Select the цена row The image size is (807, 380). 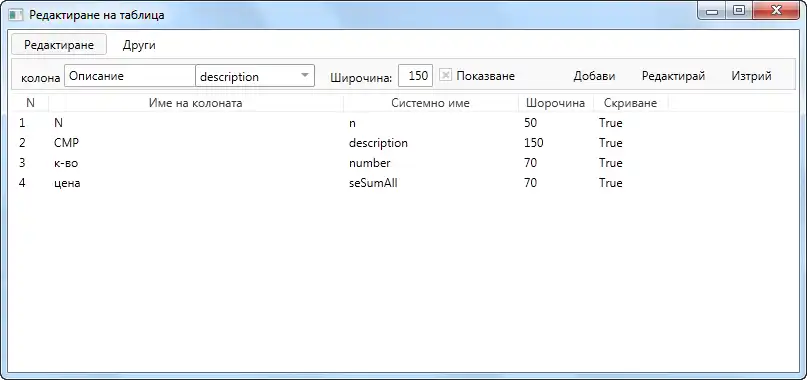[403, 183]
